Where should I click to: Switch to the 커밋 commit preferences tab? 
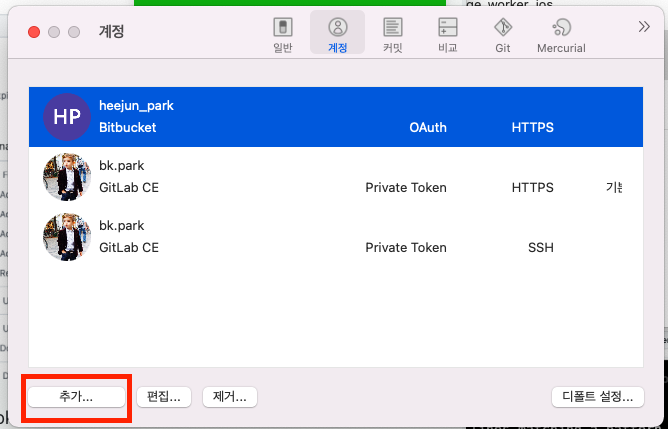coord(392,35)
